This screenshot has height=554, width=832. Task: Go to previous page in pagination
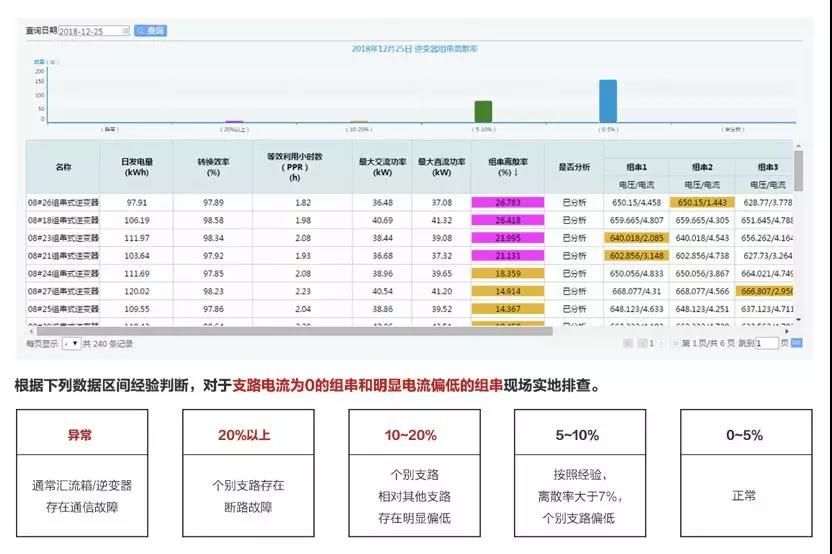click(639, 343)
